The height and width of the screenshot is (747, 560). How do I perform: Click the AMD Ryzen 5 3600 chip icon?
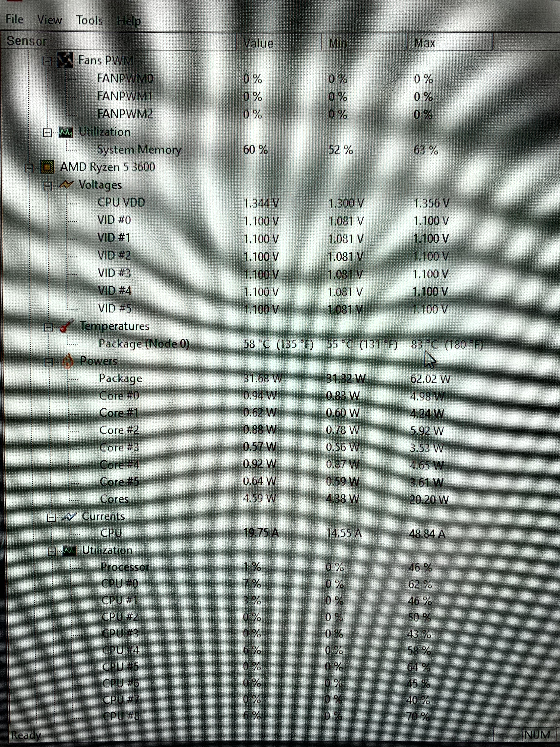click(x=47, y=167)
